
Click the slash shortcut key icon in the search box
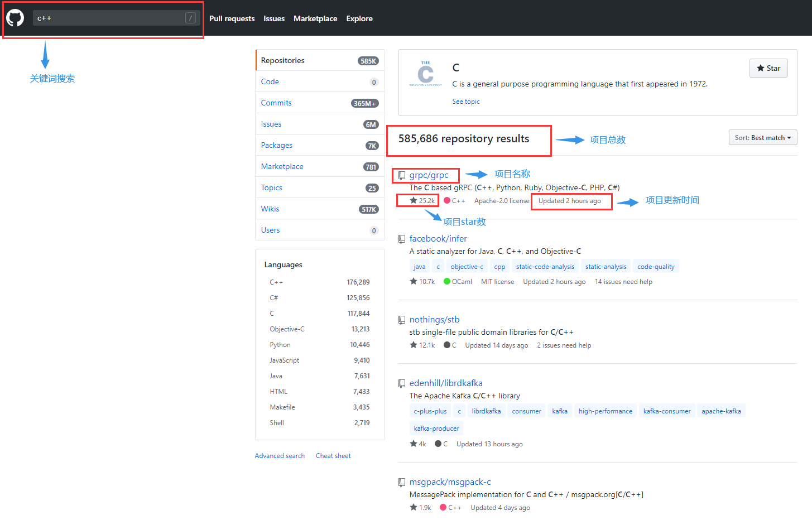pos(190,18)
